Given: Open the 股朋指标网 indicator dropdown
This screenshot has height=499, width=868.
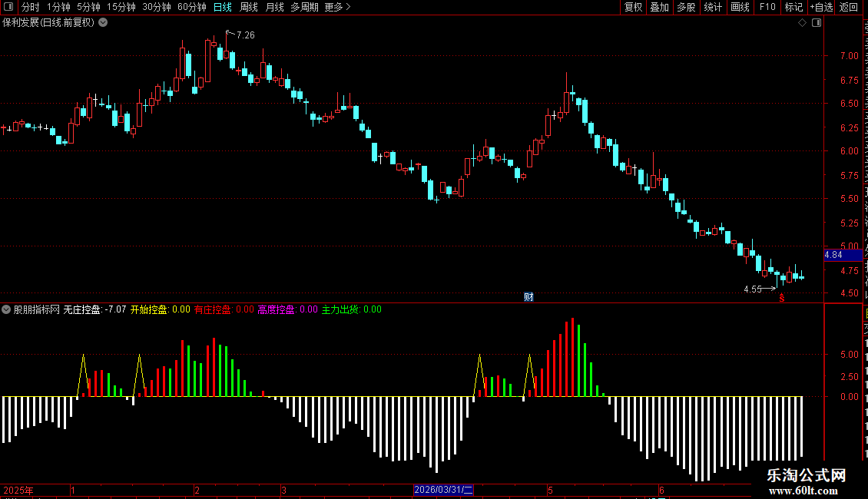Looking at the screenshot, I should pos(6,310).
